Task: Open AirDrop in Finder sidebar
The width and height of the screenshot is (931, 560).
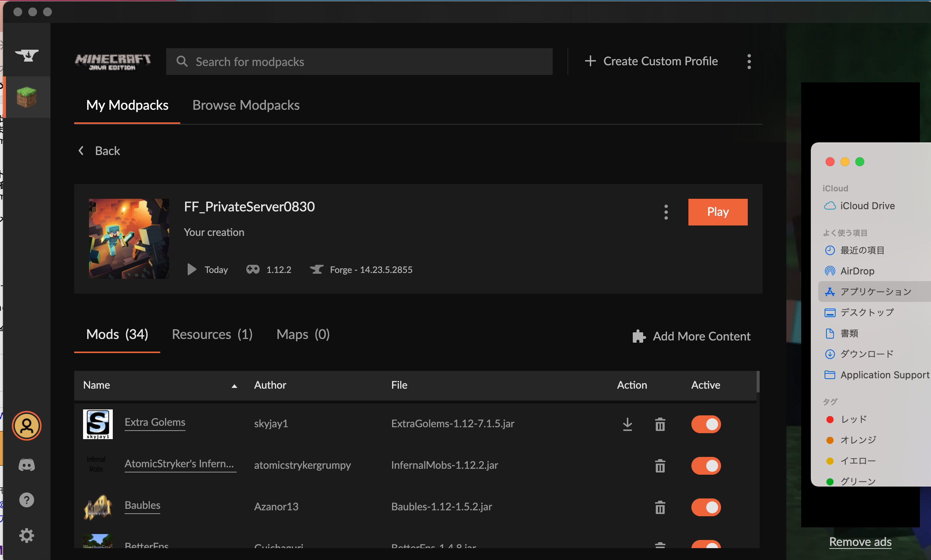Action: click(849, 271)
